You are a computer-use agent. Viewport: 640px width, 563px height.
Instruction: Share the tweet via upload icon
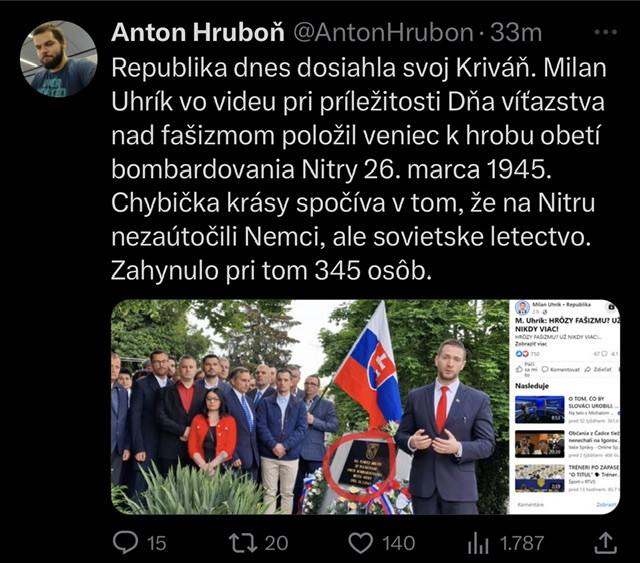coord(606,543)
